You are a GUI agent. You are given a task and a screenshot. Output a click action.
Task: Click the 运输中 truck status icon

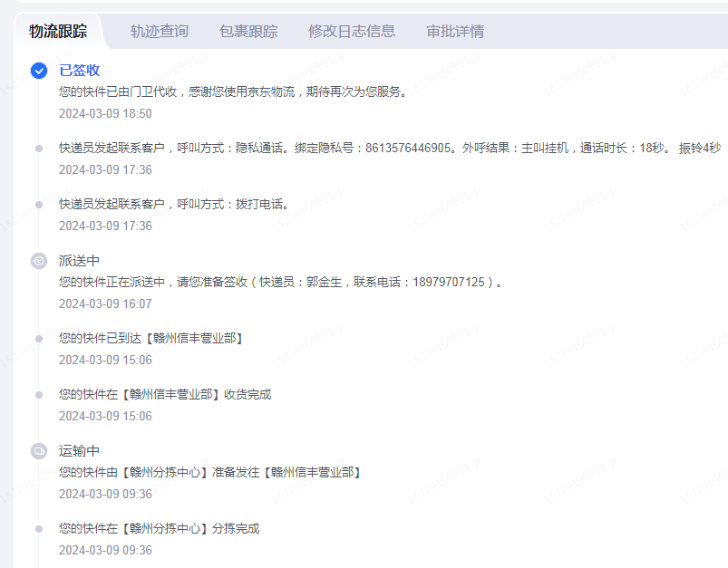[39, 451]
